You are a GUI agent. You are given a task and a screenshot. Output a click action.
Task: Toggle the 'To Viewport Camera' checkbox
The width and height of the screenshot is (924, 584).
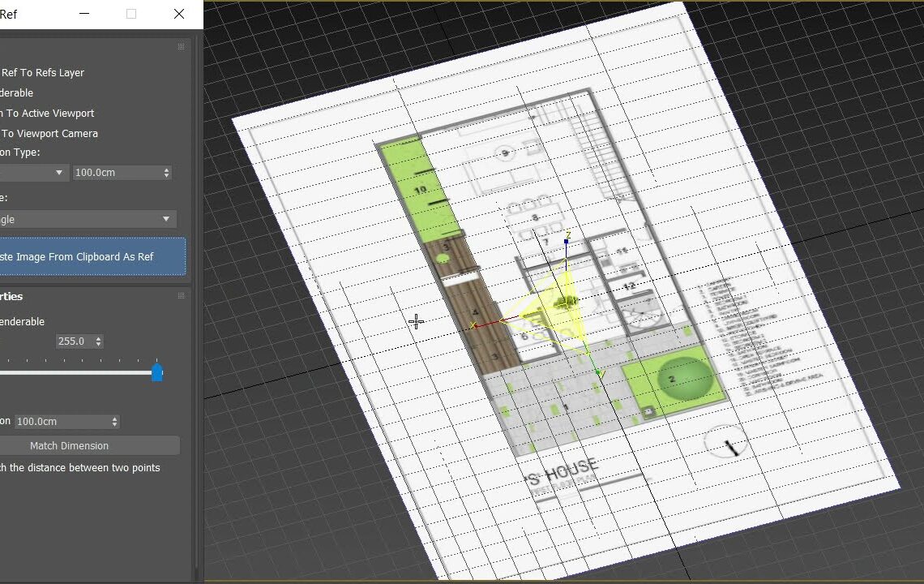4,133
